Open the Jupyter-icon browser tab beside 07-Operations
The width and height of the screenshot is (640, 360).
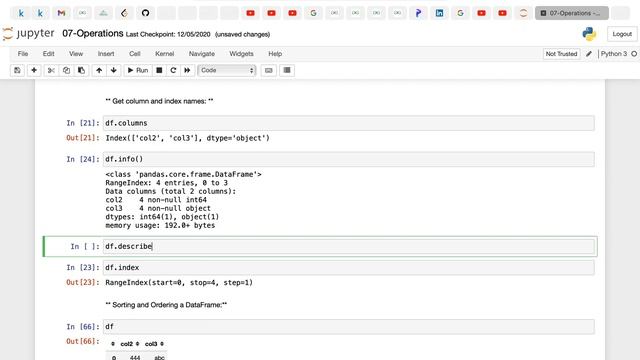[x=523, y=13]
